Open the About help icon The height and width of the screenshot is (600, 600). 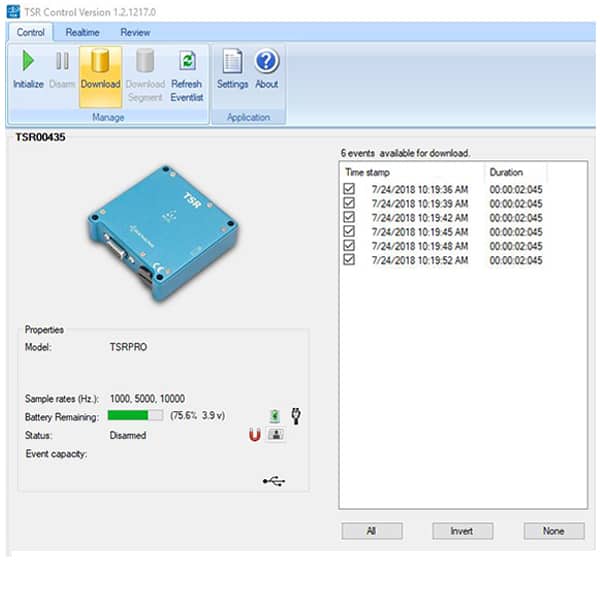pyautogui.click(x=266, y=62)
